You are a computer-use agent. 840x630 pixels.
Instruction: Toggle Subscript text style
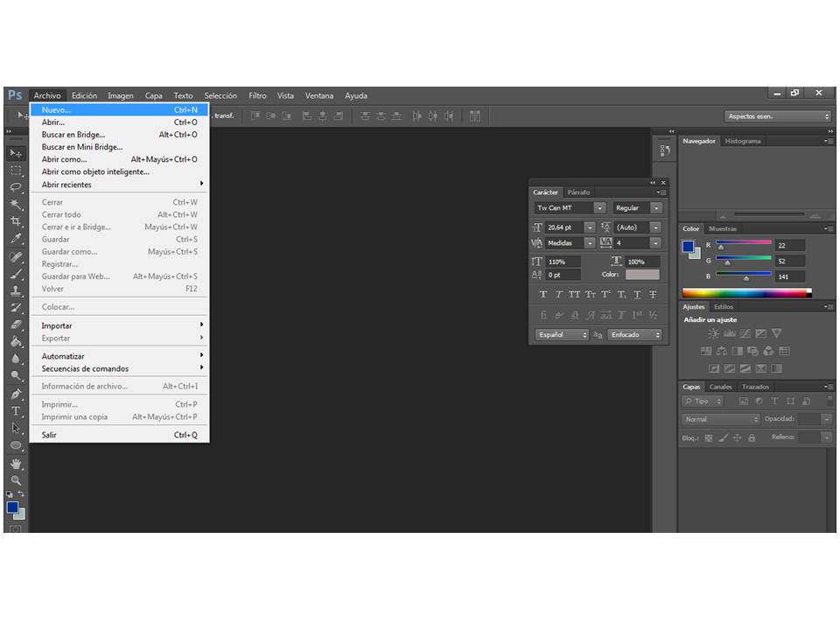[621, 294]
